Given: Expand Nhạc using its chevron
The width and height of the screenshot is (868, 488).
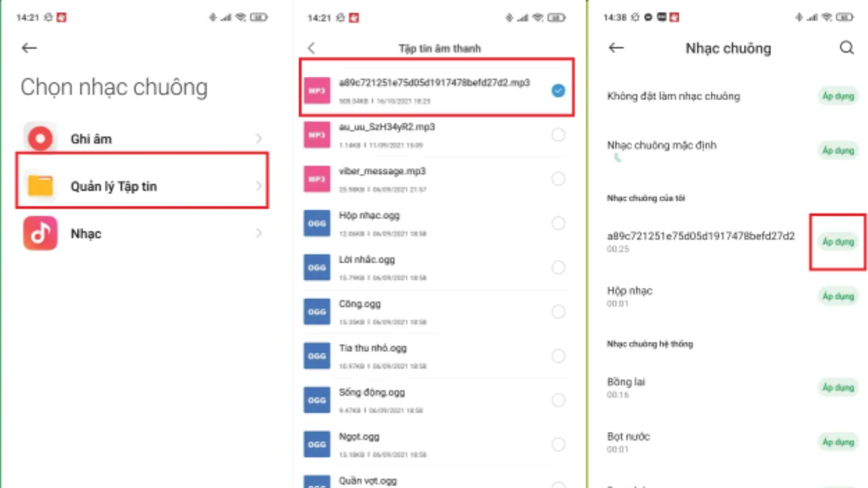Looking at the screenshot, I should pyautogui.click(x=259, y=233).
